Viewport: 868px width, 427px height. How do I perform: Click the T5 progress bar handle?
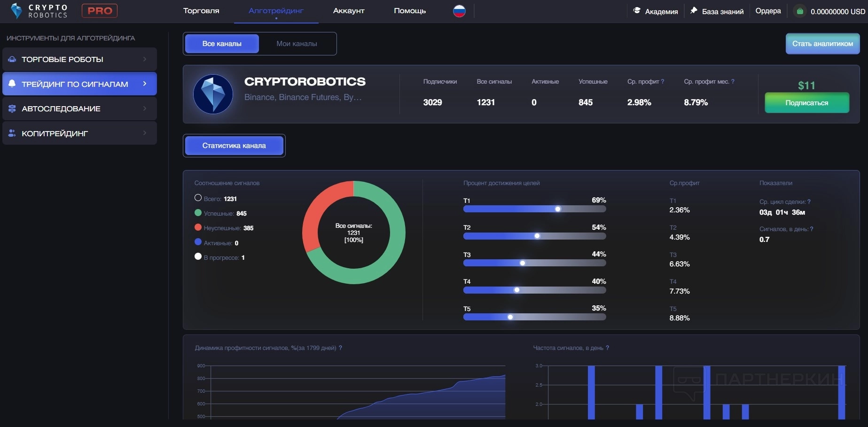pos(510,317)
